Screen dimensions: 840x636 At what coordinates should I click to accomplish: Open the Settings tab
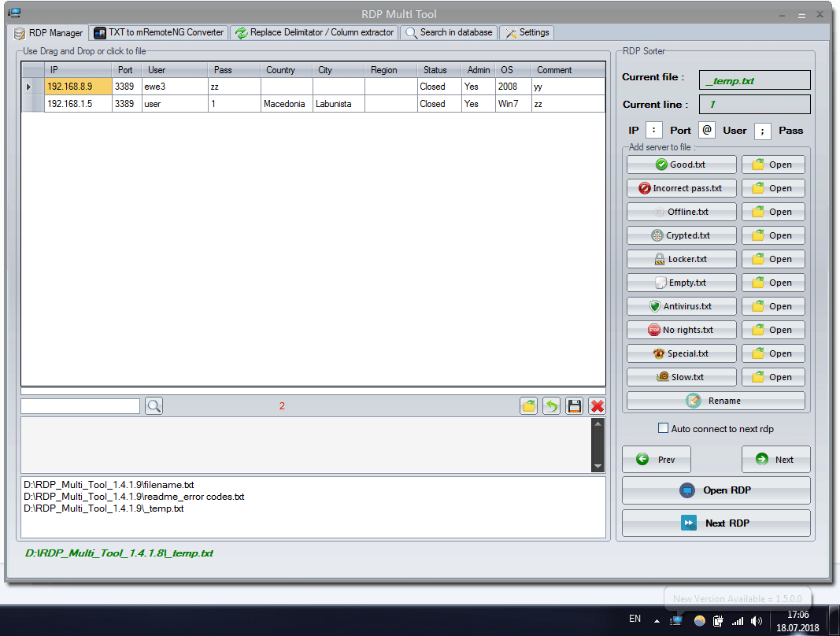point(527,33)
